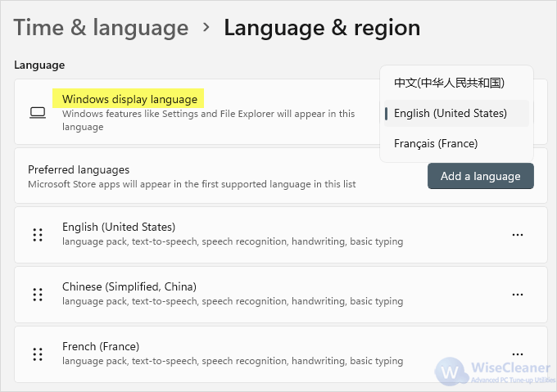Click the Language section heading
This screenshot has height=392, width=557.
[x=39, y=65]
